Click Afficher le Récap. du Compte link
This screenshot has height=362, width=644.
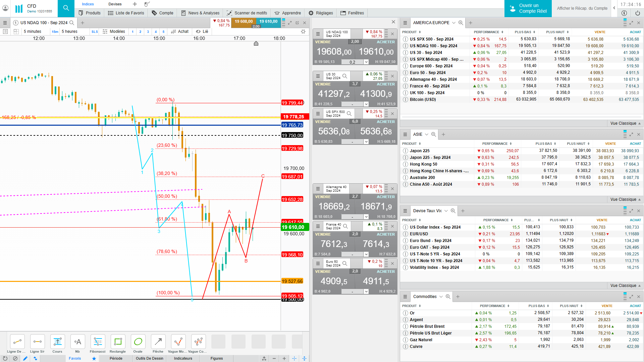582,8
